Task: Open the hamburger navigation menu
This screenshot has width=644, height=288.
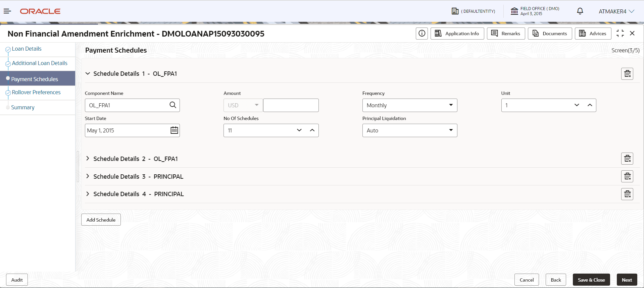Action: point(7,11)
